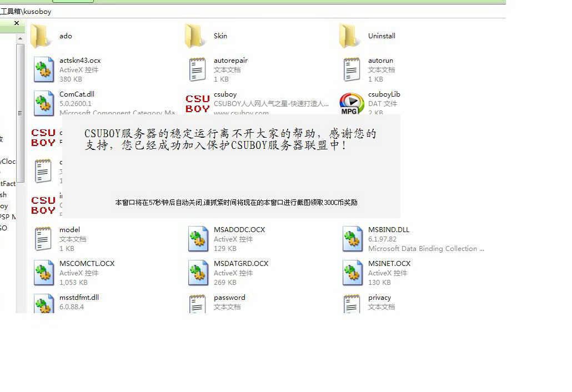Select the actskn43.ocx ActiveX file icon
Screen dimensions: 572x392
(x=44, y=69)
